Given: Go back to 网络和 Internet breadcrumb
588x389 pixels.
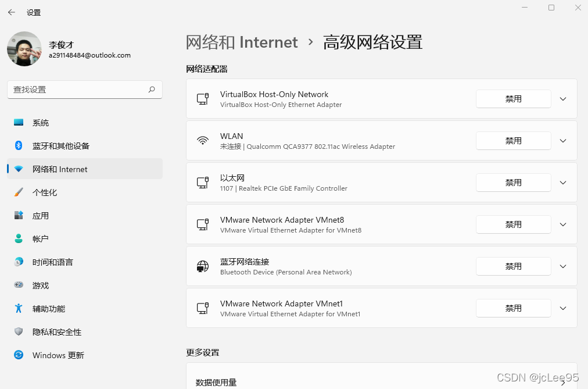Looking at the screenshot, I should (x=242, y=42).
